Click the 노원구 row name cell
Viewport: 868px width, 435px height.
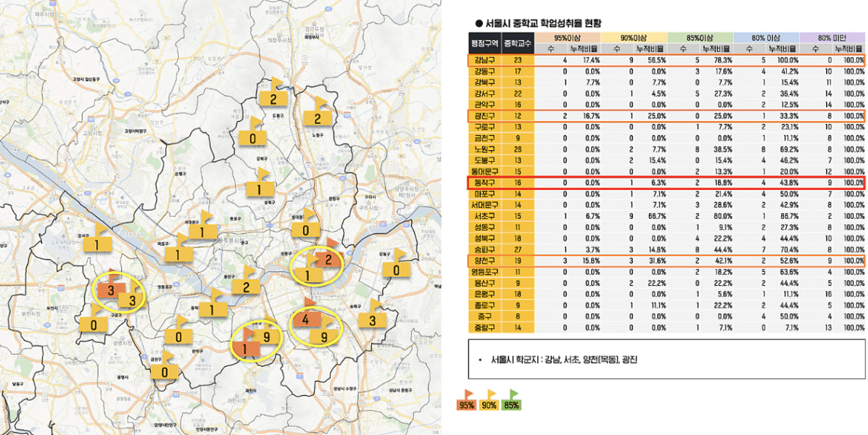pyautogui.click(x=484, y=149)
